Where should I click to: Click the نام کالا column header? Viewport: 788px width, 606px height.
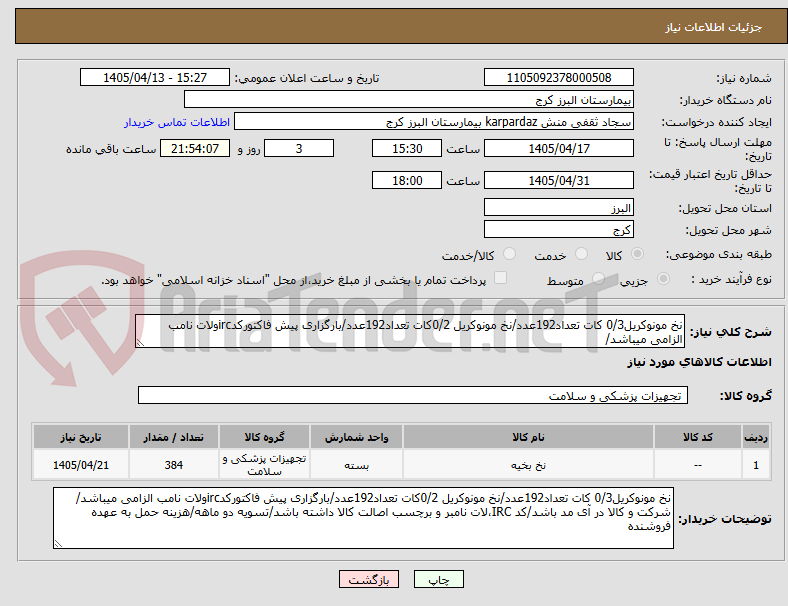[528, 437]
